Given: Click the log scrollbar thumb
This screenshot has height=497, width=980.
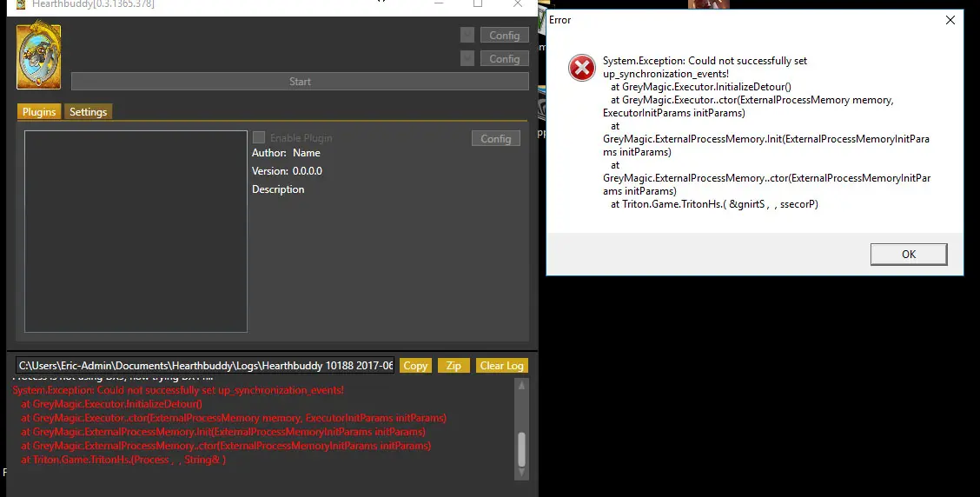Looking at the screenshot, I should click(521, 449).
